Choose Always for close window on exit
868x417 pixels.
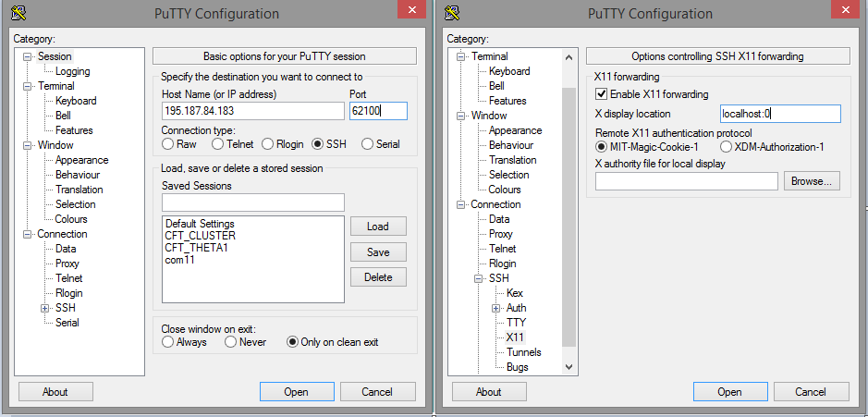point(167,342)
